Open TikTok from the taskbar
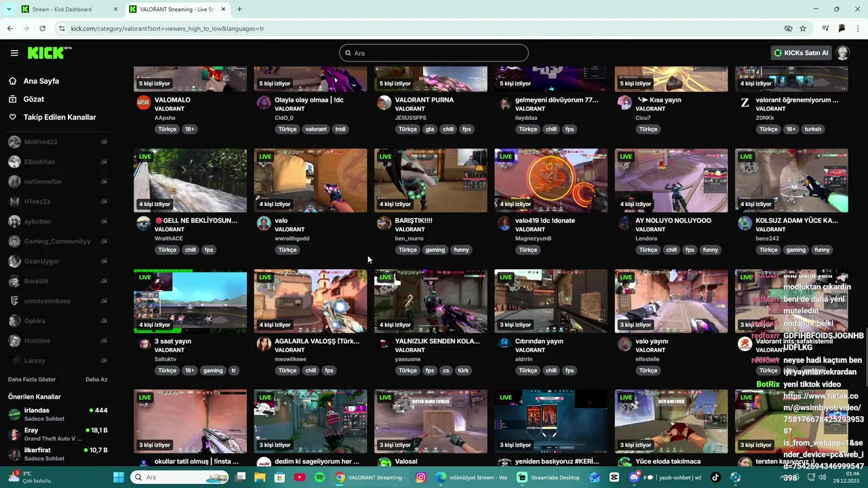Viewport: 868px width, 488px height. pos(715,477)
